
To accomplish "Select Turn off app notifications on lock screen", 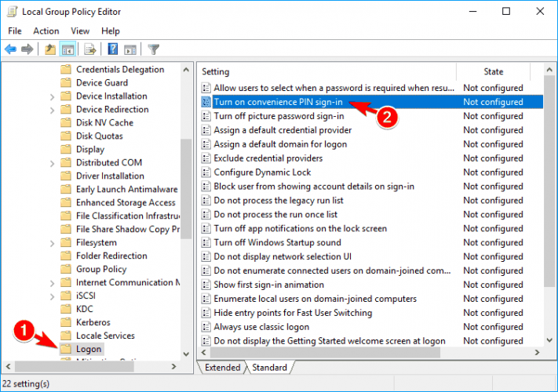I will pos(300,228).
